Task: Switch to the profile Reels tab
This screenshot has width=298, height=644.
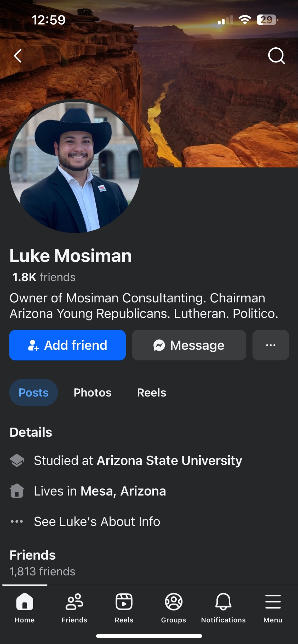Action: click(152, 393)
